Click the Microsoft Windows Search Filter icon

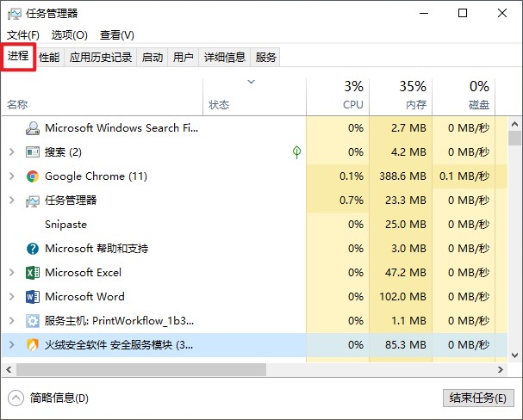coord(33,128)
